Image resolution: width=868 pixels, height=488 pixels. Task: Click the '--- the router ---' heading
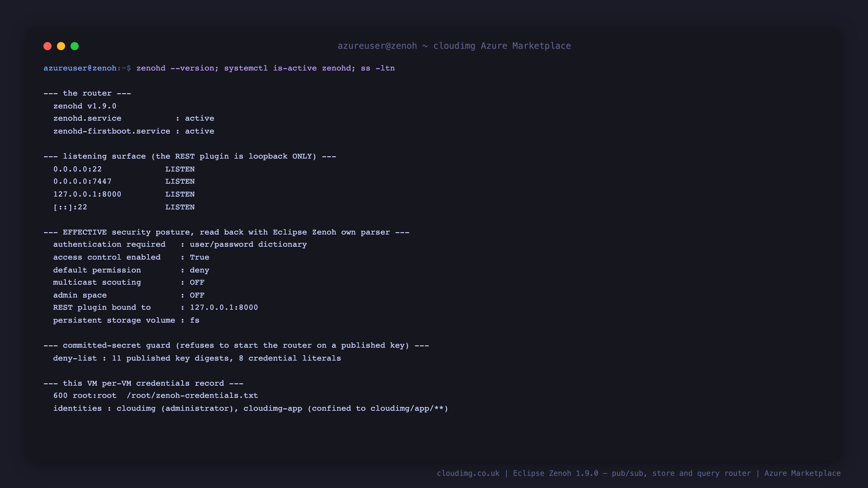click(87, 93)
